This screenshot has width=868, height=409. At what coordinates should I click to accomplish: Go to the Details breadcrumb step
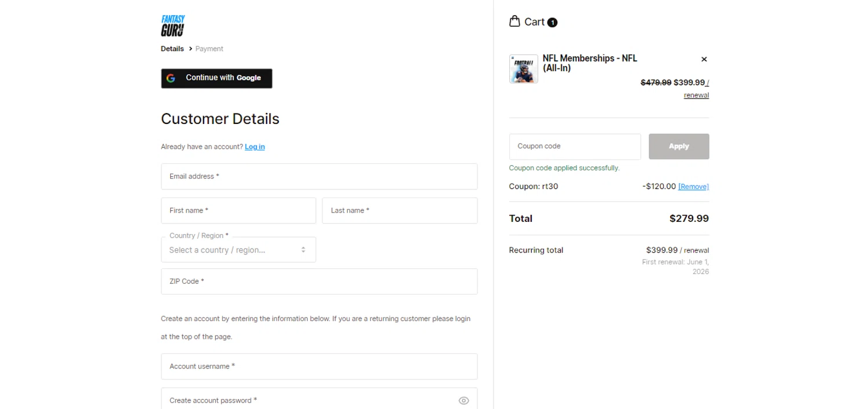pyautogui.click(x=172, y=49)
